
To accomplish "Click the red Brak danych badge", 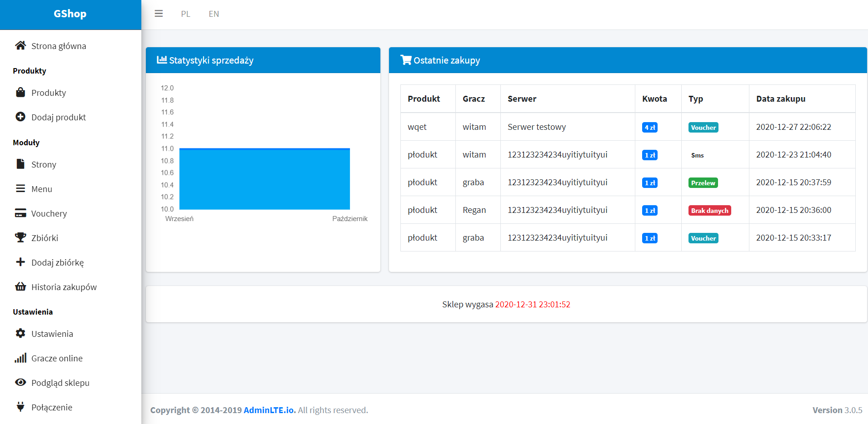I will click(x=709, y=211).
